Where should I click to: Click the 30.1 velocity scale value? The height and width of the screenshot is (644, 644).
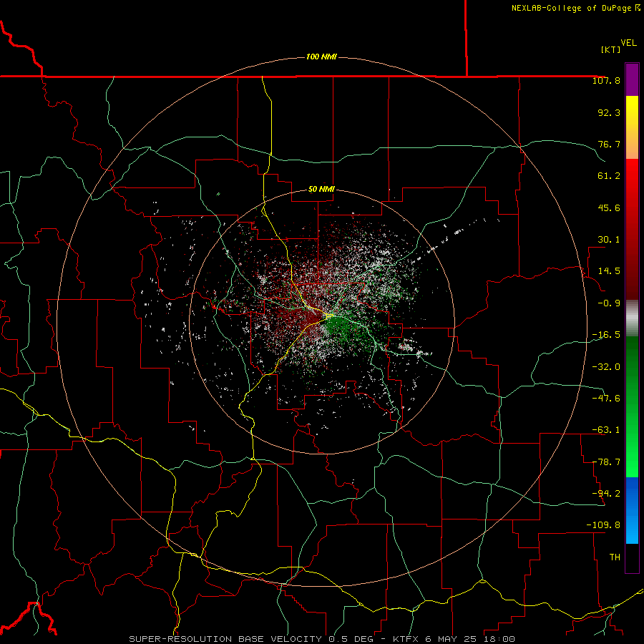tap(609, 240)
